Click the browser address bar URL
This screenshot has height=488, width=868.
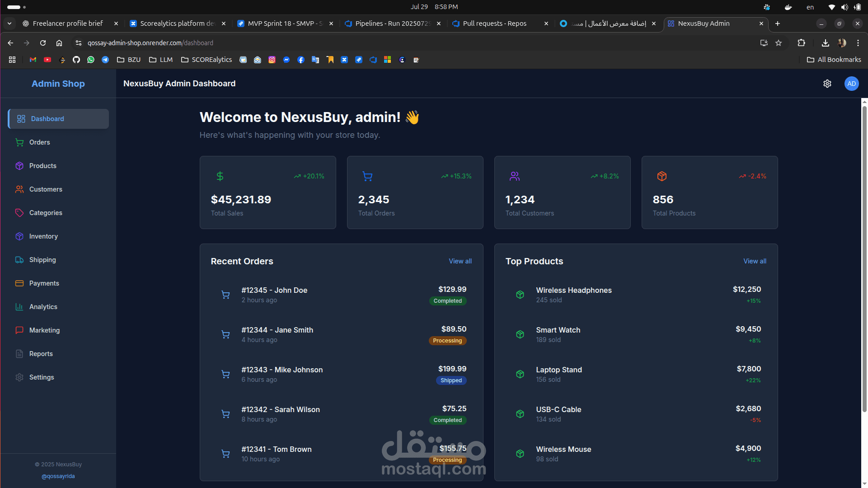(150, 43)
